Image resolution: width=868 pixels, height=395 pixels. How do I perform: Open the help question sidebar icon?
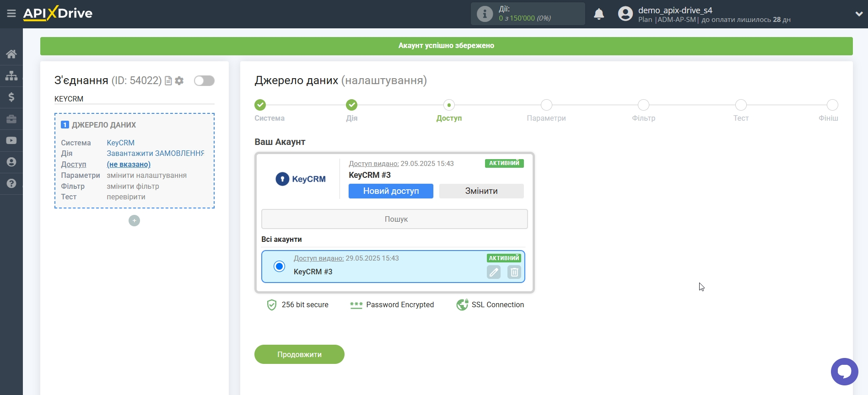(x=11, y=183)
